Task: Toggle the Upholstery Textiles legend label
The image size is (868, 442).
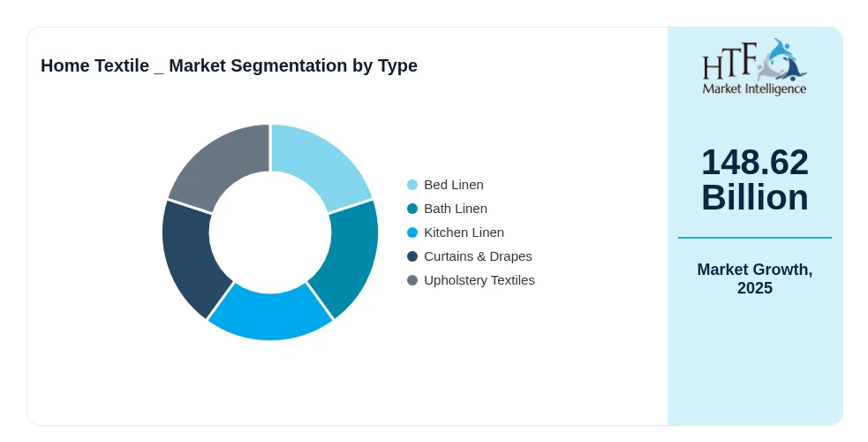Action: [479, 280]
